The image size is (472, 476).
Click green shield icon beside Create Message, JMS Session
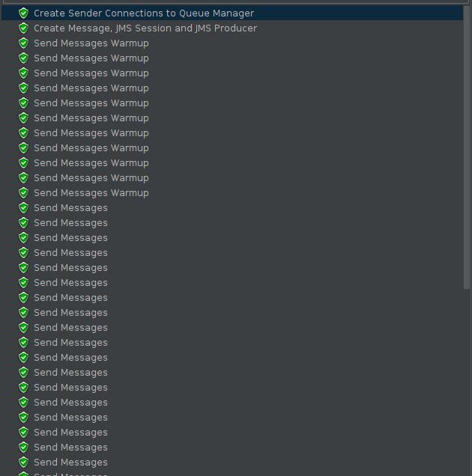[x=24, y=28]
